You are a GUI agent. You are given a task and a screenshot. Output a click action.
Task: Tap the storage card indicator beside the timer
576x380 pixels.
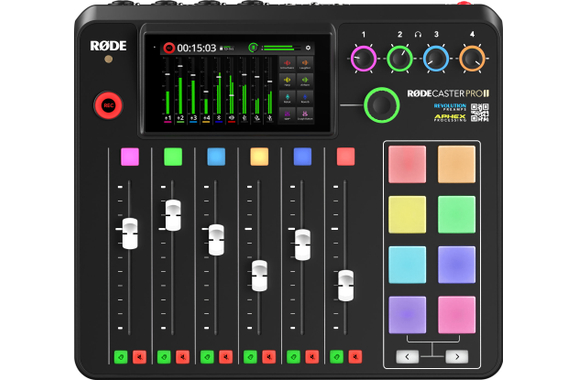[227, 48]
